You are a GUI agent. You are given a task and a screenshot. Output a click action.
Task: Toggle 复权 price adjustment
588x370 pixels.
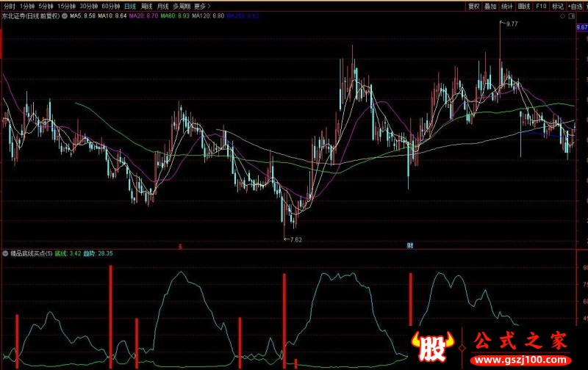474,5
